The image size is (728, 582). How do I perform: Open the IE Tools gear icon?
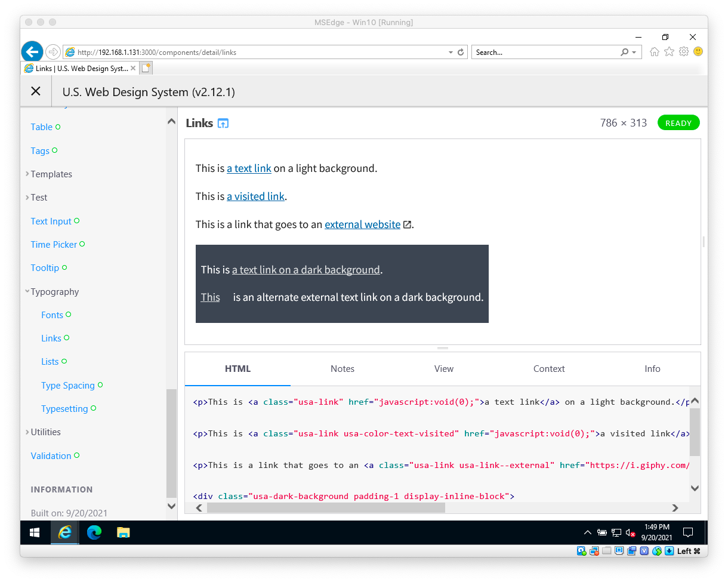click(x=684, y=52)
